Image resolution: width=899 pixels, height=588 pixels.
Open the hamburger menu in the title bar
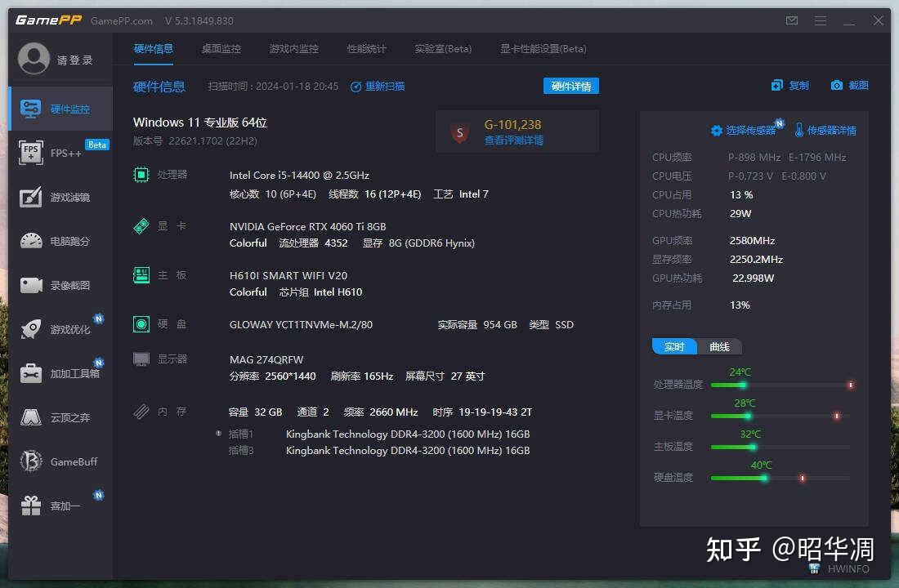pos(821,20)
